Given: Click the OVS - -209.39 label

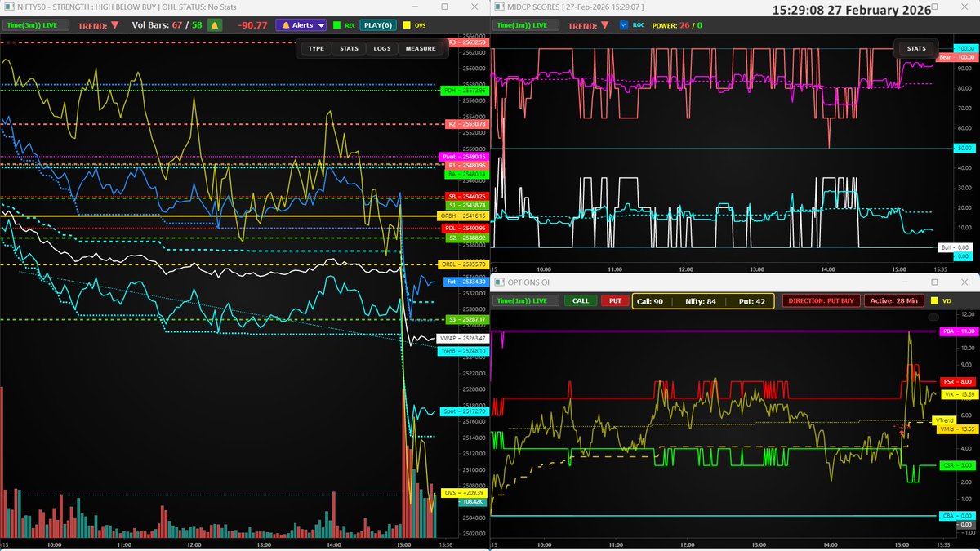Looking at the screenshot, I should 463,493.
